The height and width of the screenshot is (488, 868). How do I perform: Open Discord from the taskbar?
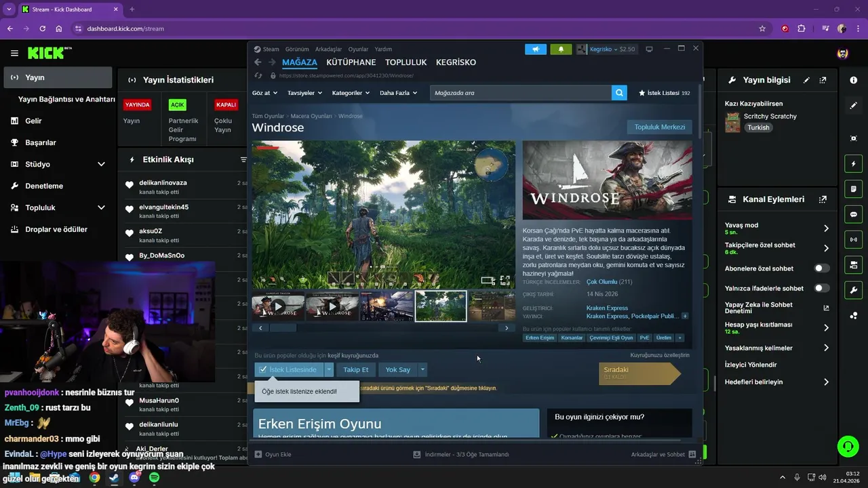pos(134,478)
